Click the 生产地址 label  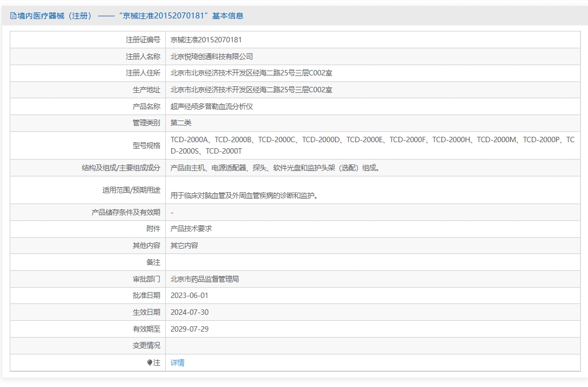click(146, 90)
